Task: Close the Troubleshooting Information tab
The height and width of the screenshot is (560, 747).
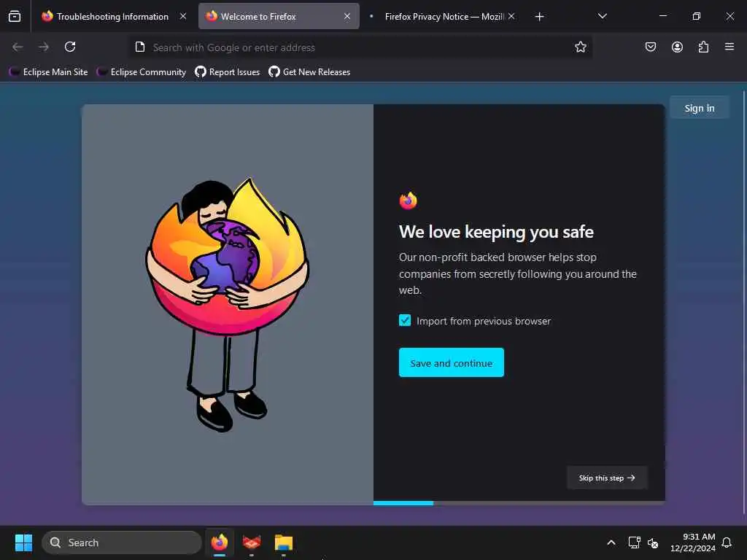Action: tap(183, 16)
